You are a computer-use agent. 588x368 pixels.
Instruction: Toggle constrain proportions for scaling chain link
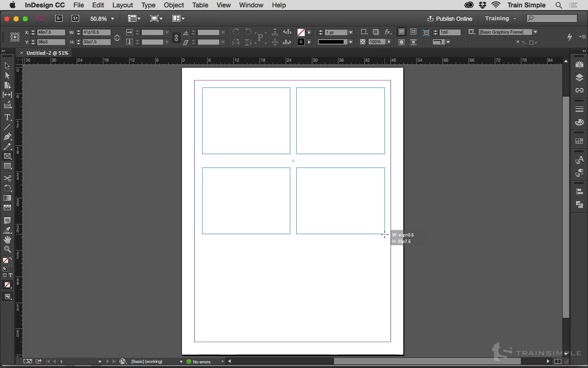[176, 37]
